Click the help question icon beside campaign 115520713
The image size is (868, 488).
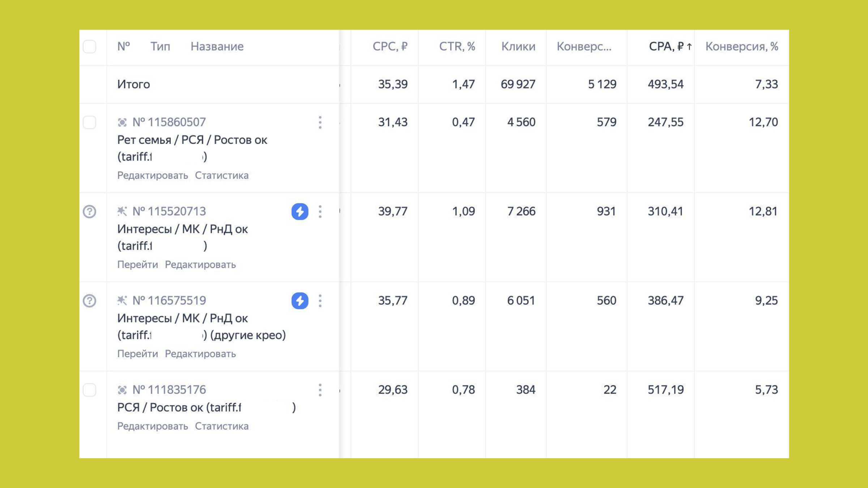click(89, 211)
